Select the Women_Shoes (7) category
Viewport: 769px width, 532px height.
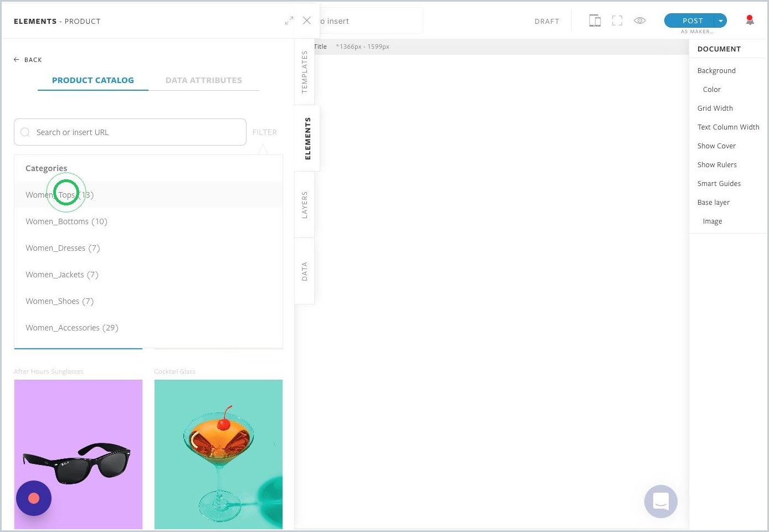148,301
